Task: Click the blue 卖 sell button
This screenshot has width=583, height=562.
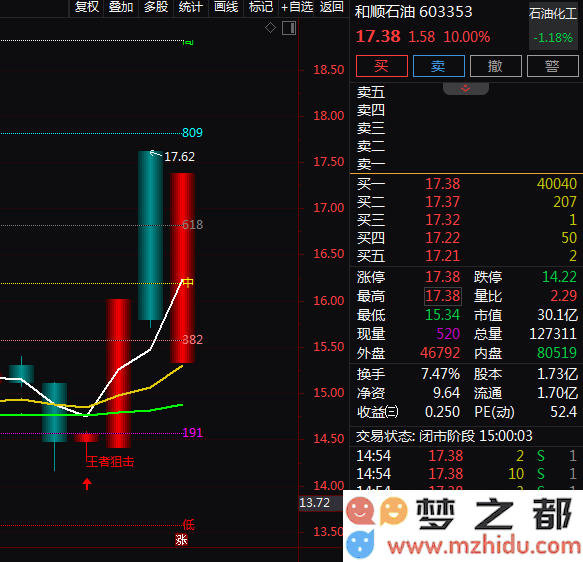Action: point(438,66)
